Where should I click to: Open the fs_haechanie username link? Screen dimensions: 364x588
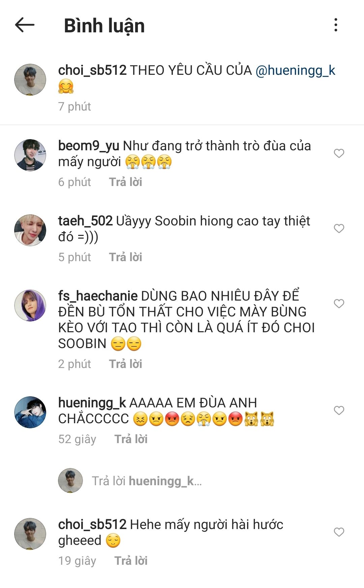coord(98,296)
